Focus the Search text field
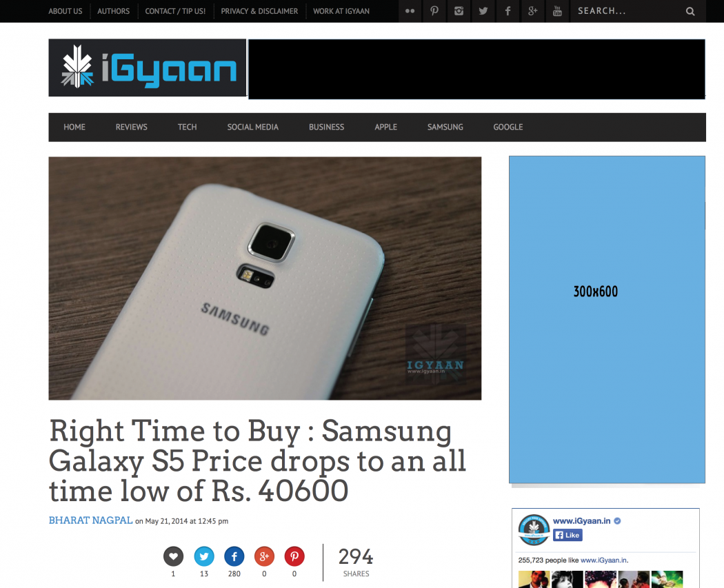The width and height of the screenshot is (724, 588). (628, 11)
